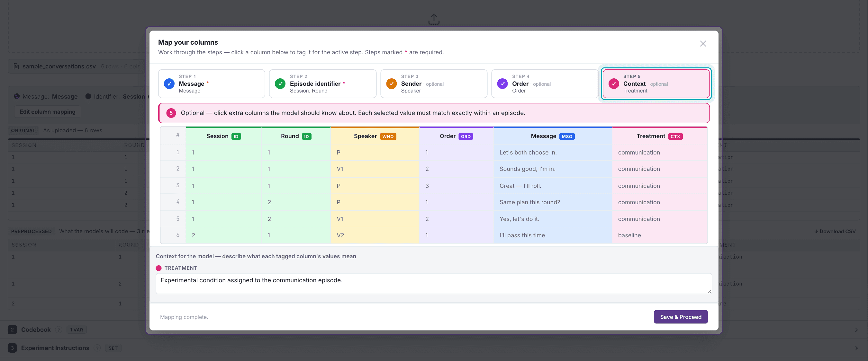Switch to Step 2 Episode identifier
Viewport: 868px width, 361px height.
click(322, 84)
